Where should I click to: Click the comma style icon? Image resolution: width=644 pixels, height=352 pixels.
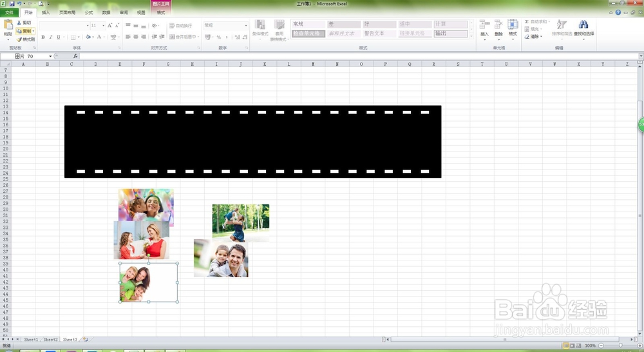click(x=227, y=37)
